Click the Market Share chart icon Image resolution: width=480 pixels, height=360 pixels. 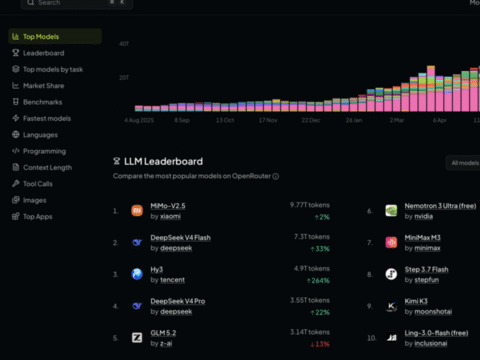click(x=16, y=85)
